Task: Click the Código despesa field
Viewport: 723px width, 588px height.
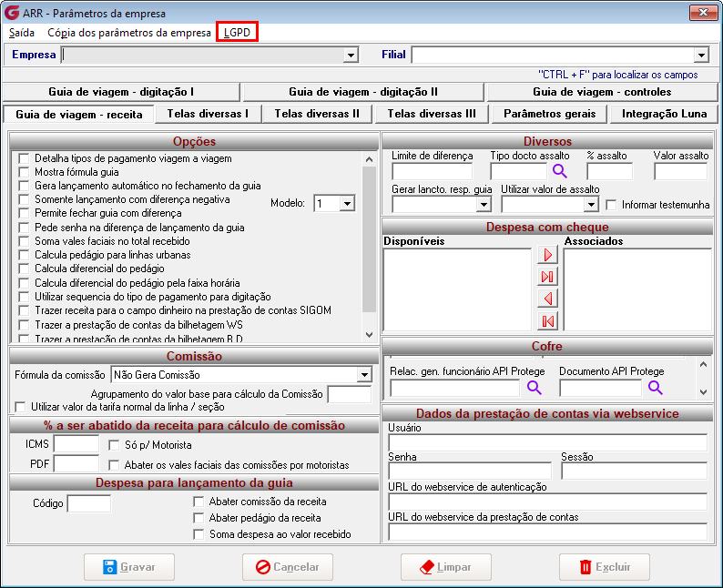Action: point(89,503)
